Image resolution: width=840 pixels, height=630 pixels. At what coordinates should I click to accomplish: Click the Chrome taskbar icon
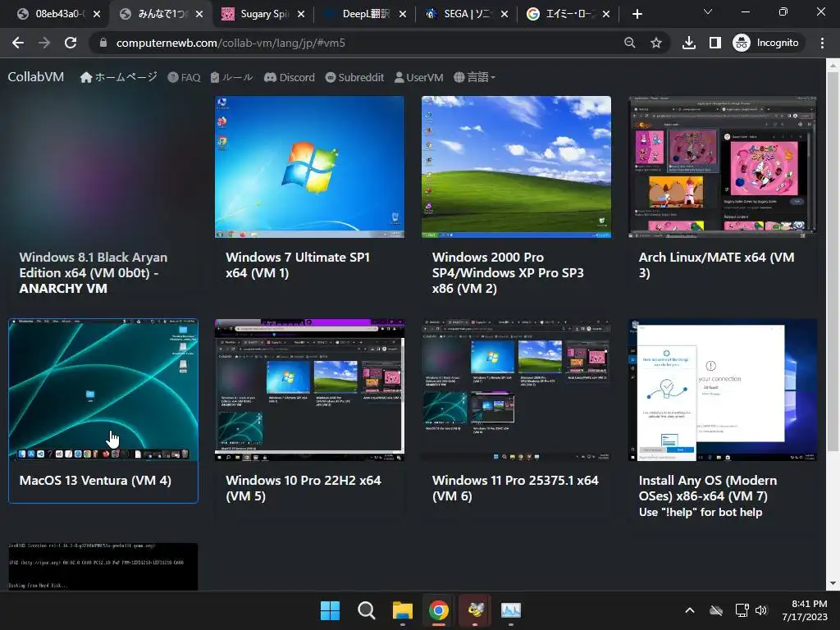(439, 610)
